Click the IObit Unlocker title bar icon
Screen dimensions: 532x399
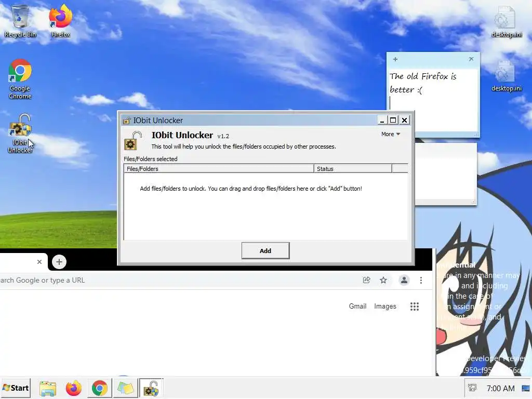pyautogui.click(x=127, y=121)
